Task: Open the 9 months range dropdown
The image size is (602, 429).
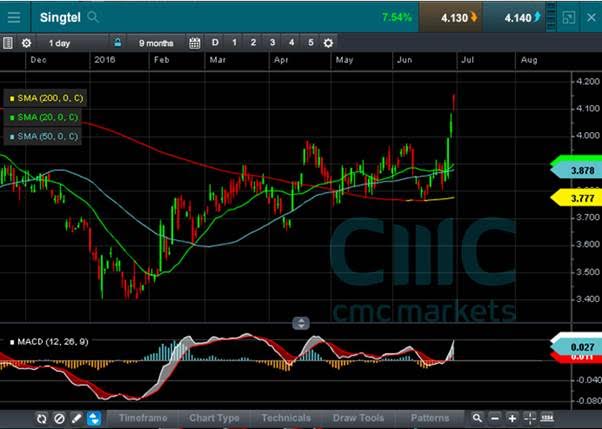Action: pyautogui.click(x=156, y=43)
